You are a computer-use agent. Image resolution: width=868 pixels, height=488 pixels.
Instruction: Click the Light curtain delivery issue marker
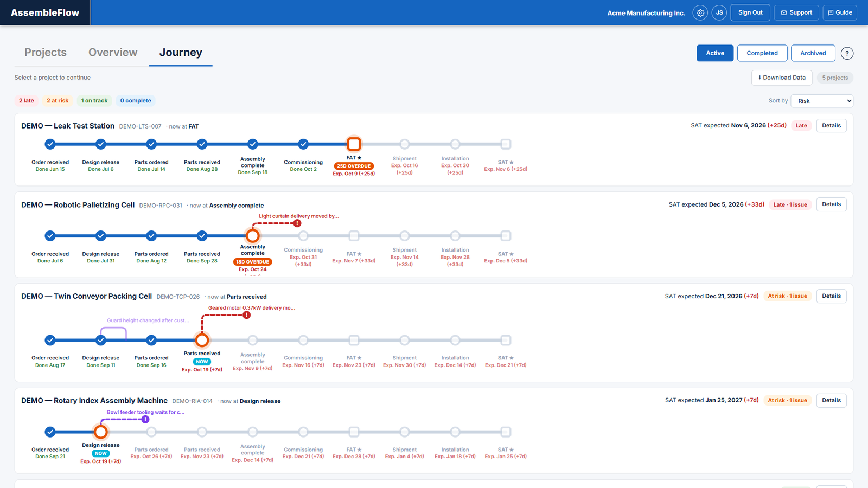point(297,223)
